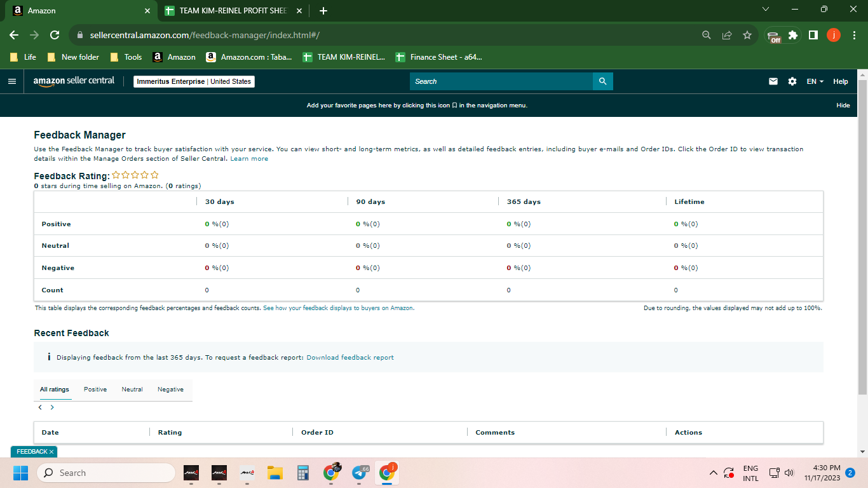
Task: Click the share page icon in the address bar
Action: pos(727,35)
